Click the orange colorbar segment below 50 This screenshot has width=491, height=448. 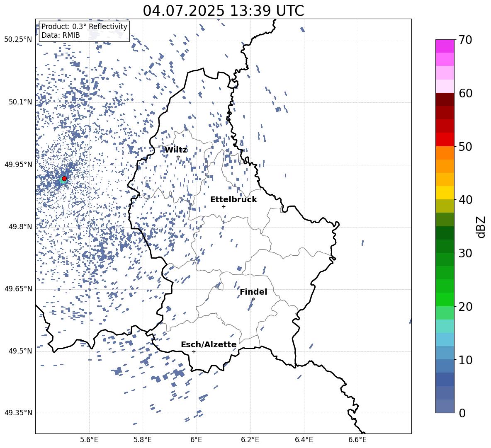point(445,153)
